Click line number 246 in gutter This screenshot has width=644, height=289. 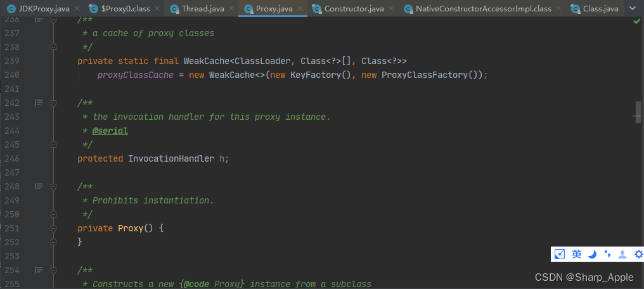(x=12, y=158)
